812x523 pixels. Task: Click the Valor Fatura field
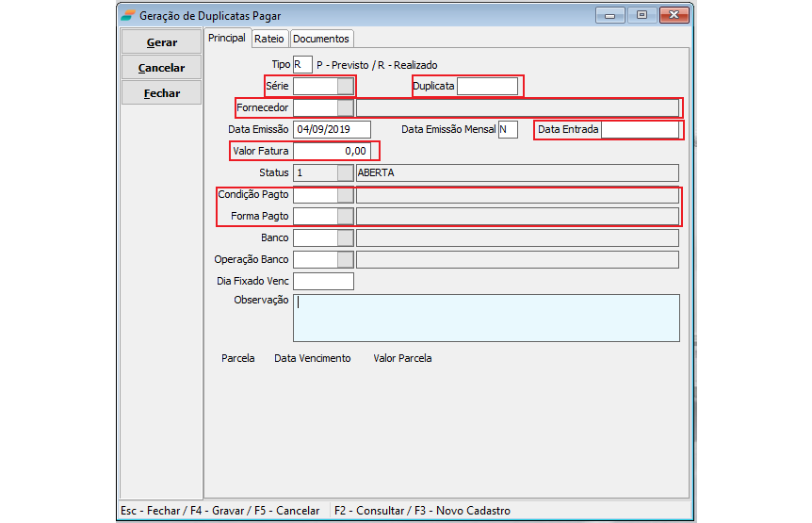[x=332, y=151]
